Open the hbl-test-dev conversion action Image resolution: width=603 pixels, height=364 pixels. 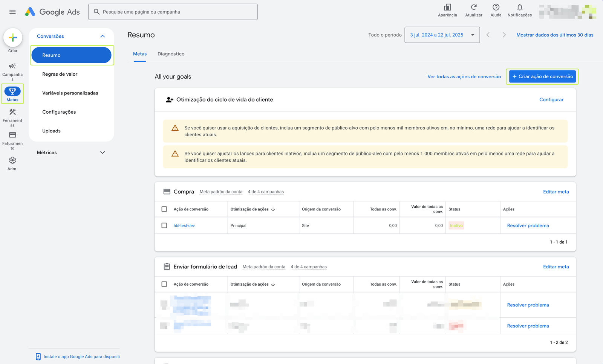pyautogui.click(x=184, y=226)
